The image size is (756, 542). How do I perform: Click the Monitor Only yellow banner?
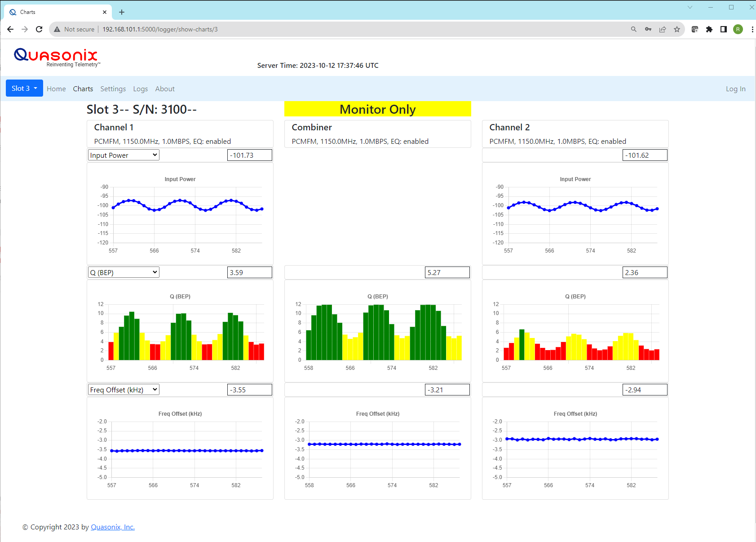click(377, 109)
